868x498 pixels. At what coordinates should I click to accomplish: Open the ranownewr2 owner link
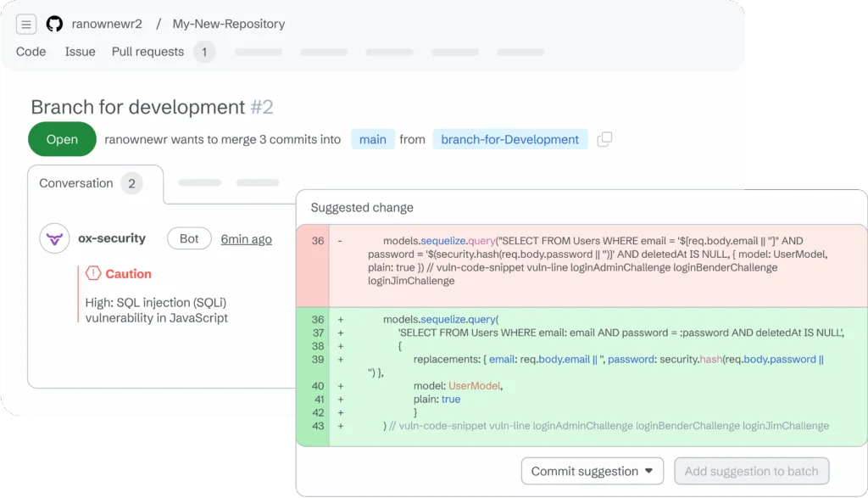(x=107, y=24)
